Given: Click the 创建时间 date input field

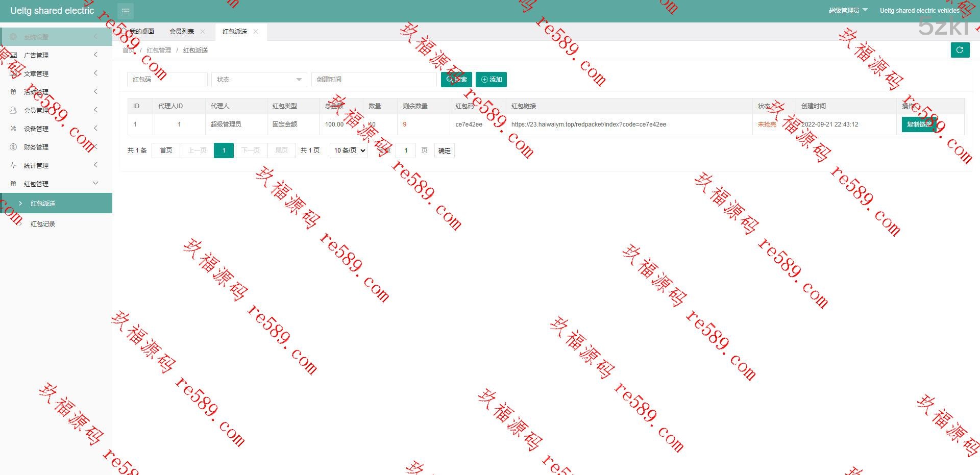Looking at the screenshot, I should (374, 80).
